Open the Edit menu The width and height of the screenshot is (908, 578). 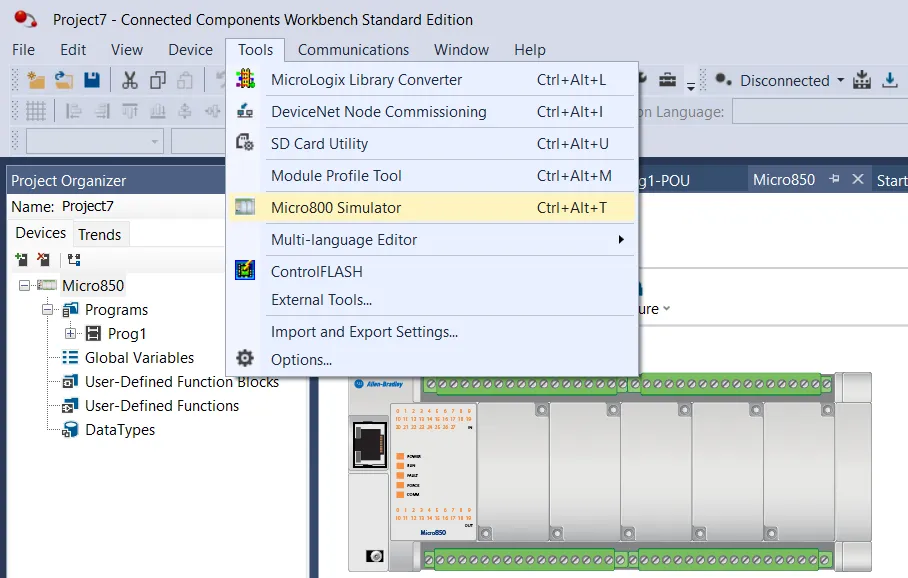[73, 50]
